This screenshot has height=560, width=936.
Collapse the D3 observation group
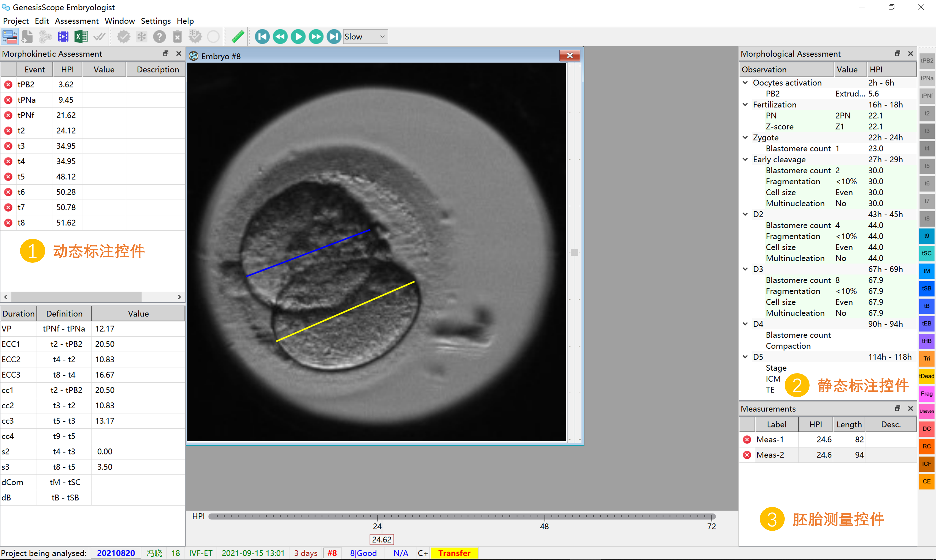745,269
